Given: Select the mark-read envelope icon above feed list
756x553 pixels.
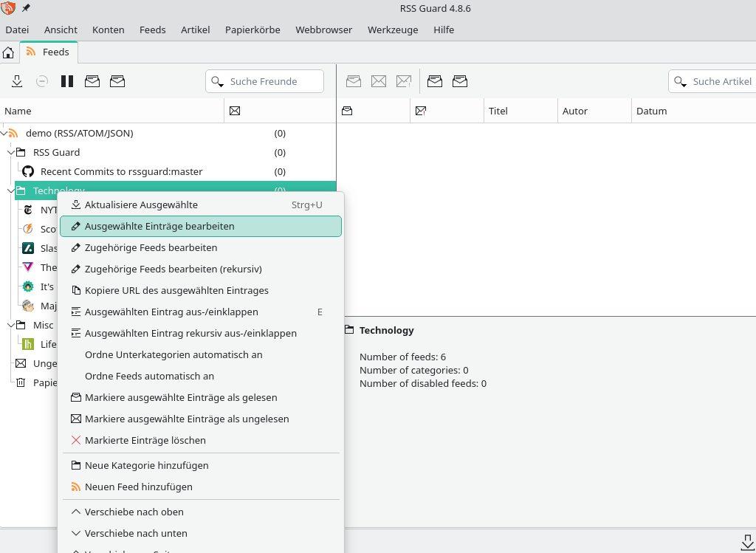Looking at the screenshot, I should (92, 81).
